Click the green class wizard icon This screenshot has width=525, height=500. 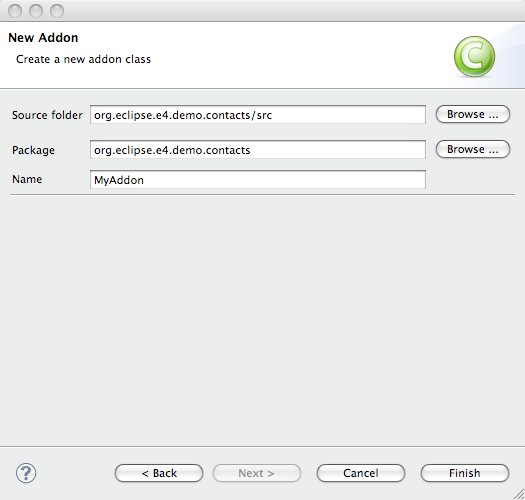474,57
